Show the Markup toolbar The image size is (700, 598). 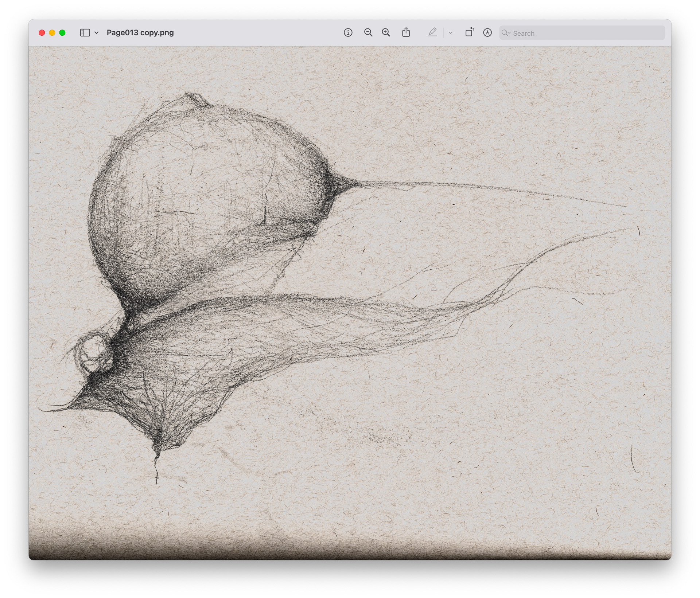433,32
